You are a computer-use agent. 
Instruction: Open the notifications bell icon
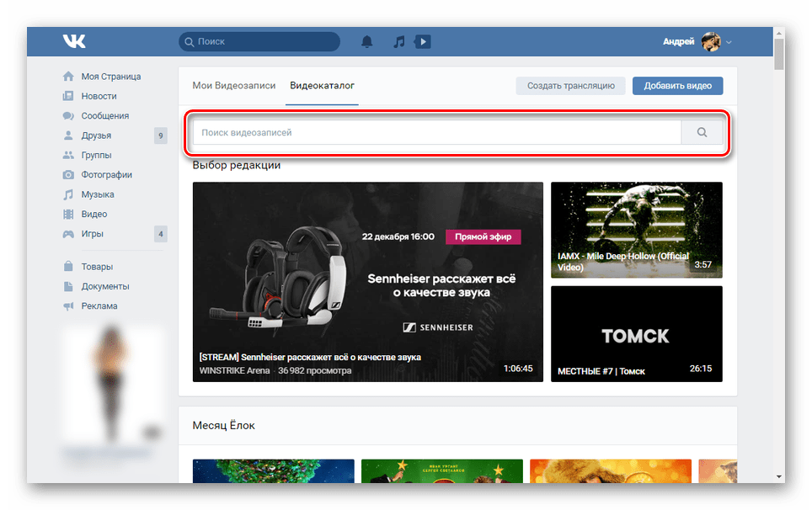[366, 41]
